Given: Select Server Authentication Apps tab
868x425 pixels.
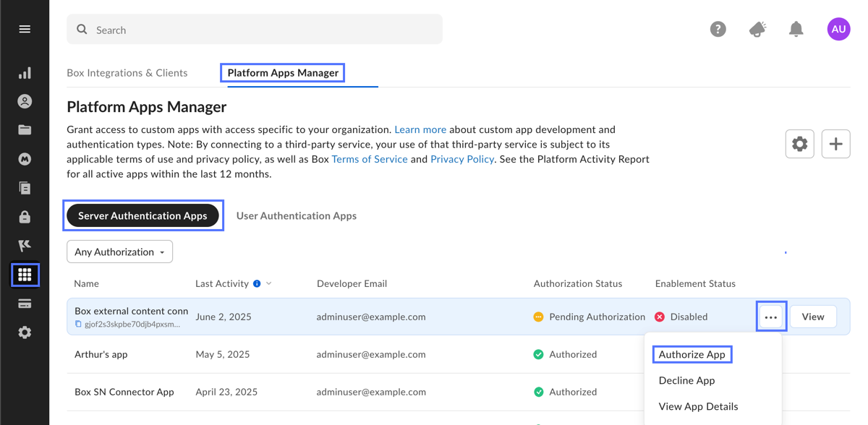Looking at the screenshot, I should tap(142, 215).
